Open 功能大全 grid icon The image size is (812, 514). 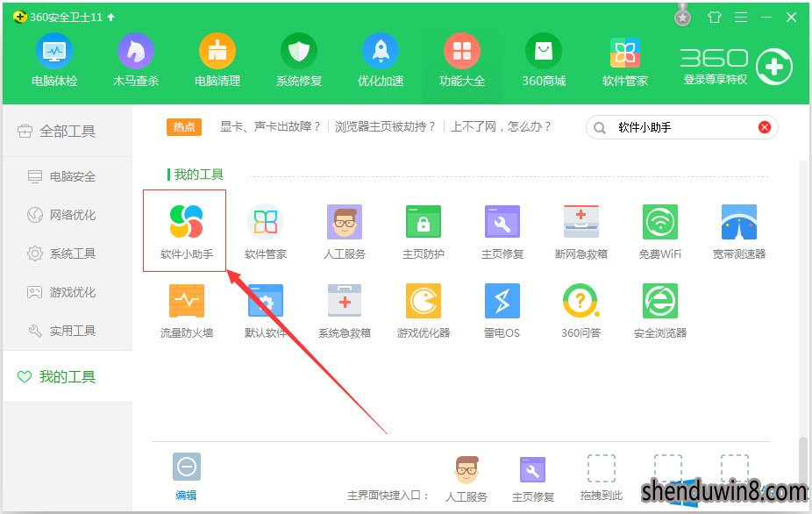pos(462,51)
